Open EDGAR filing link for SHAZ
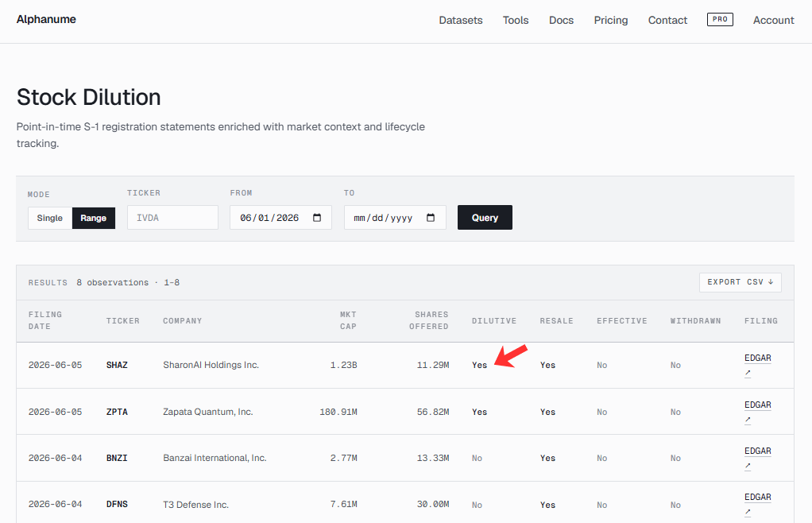Image resolution: width=812 pixels, height=523 pixels. click(758, 365)
